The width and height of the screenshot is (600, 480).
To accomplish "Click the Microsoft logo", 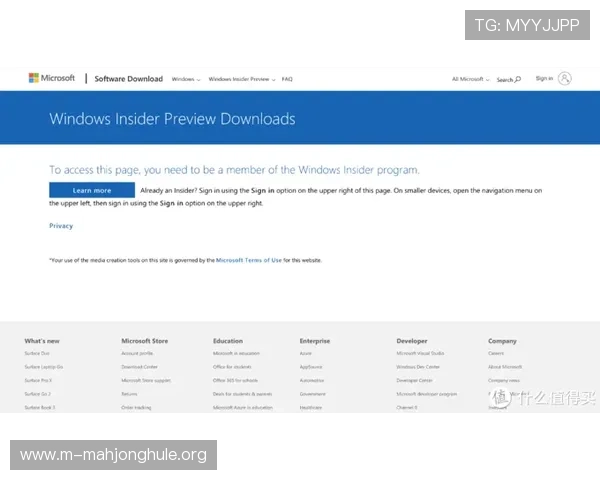I will tap(51, 78).
